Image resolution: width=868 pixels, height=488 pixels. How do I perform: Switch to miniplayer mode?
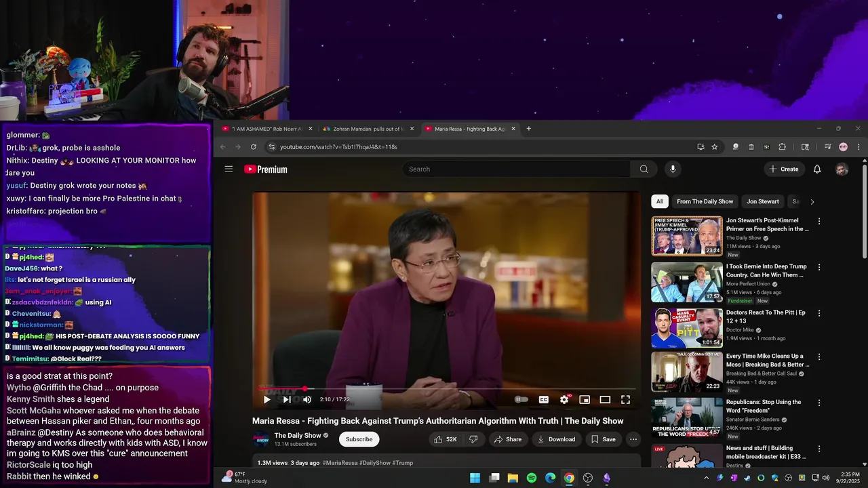point(585,400)
